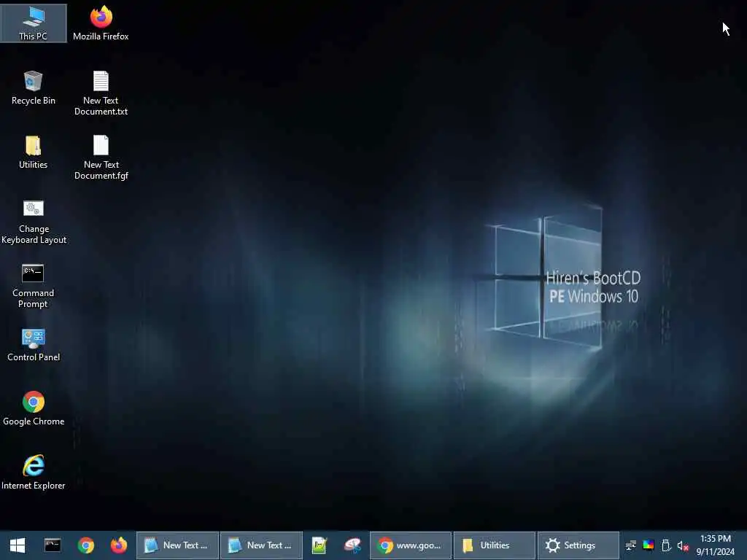
Task: Click the muted volume tray icon
Action: coord(683,545)
